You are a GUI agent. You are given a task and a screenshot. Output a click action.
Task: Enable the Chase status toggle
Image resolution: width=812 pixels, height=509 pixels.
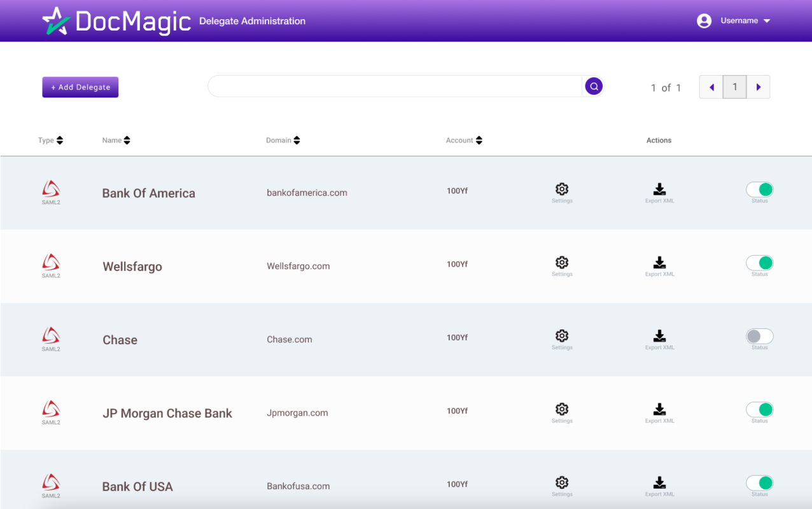(760, 336)
